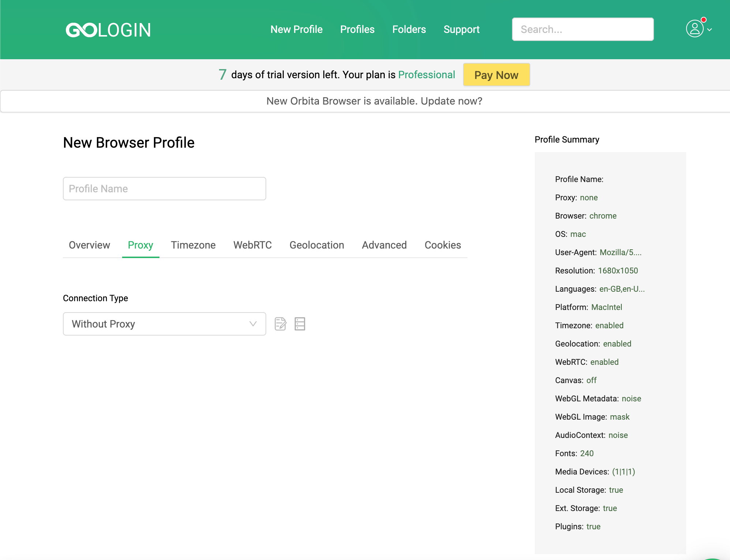Click the Profile Name input
730x560 pixels.
pyautogui.click(x=164, y=189)
